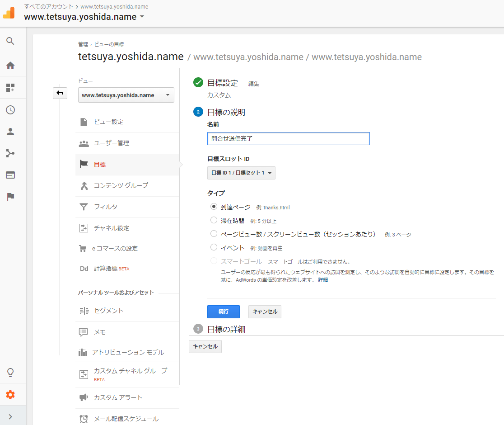Select the ページビュー数 / スクリーンビュー数 option
The height and width of the screenshot is (425, 504).
[x=214, y=234]
